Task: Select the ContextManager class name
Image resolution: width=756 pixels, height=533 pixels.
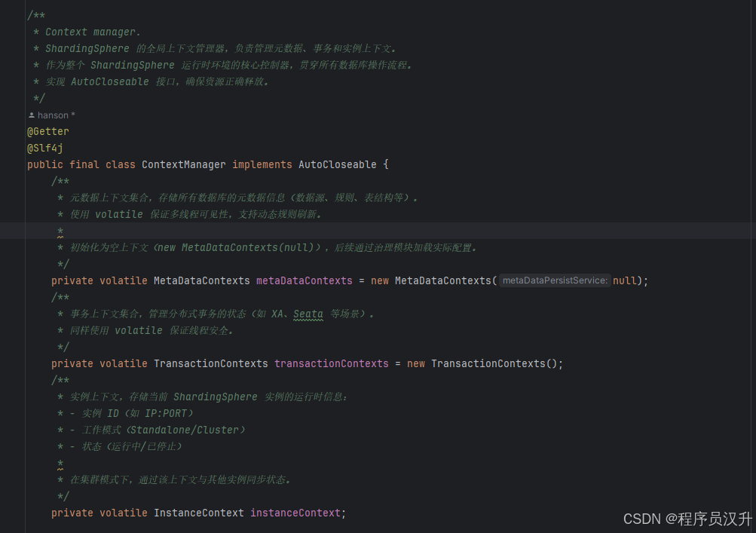Action: coord(184,164)
